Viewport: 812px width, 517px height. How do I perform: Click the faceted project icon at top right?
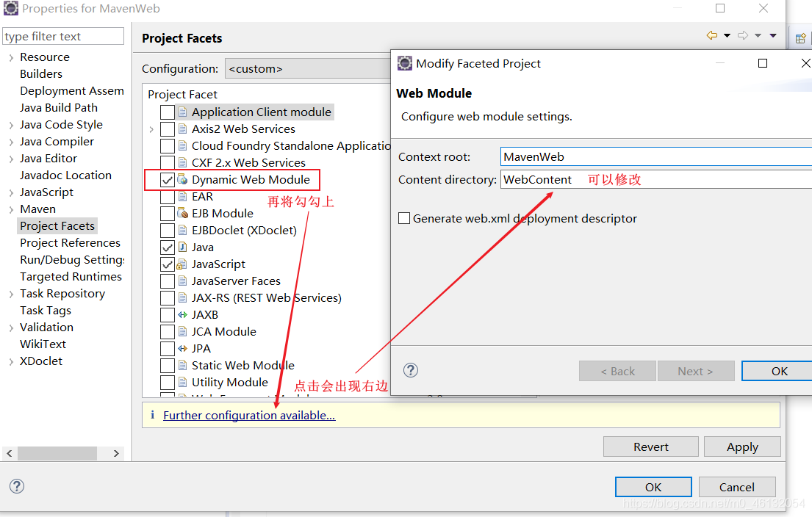tap(801, 37)
